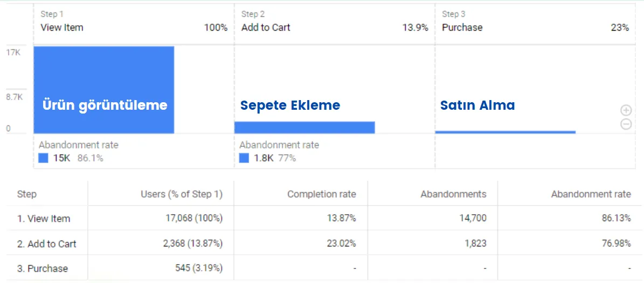Select the 2. Add to Cart table row
The image size is (644, 283).
[x=47, y=244]
